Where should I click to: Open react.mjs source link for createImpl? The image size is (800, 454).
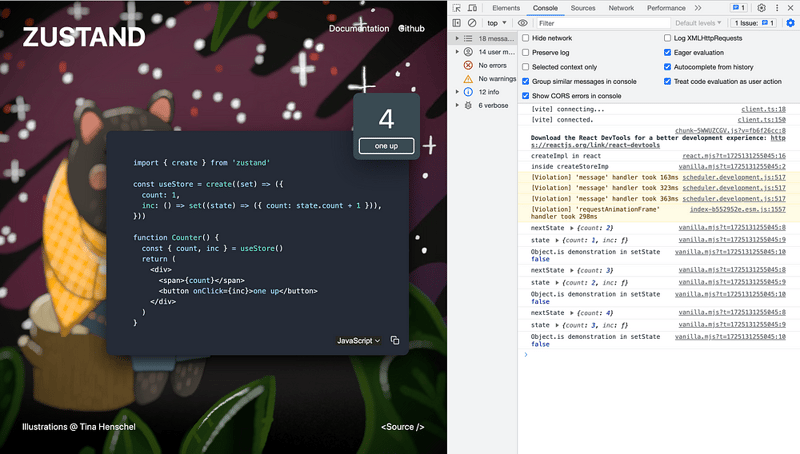(734, 156)
